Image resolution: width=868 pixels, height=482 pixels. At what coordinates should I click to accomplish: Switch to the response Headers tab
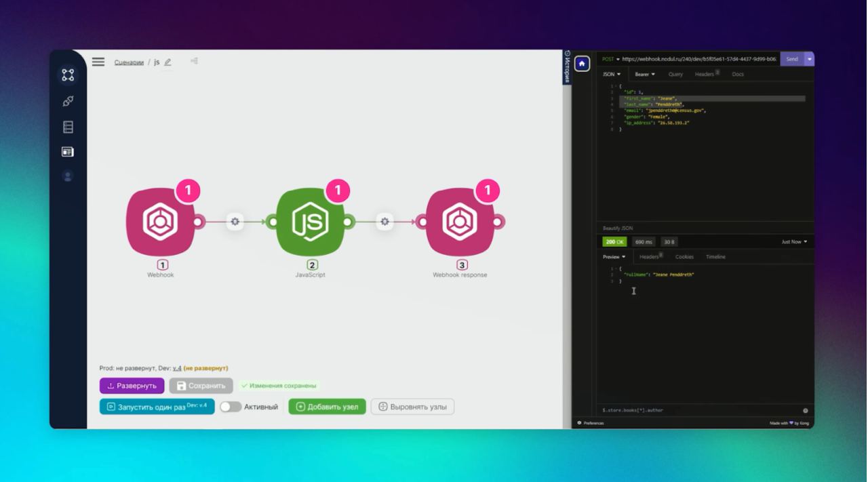pos(651,257)
